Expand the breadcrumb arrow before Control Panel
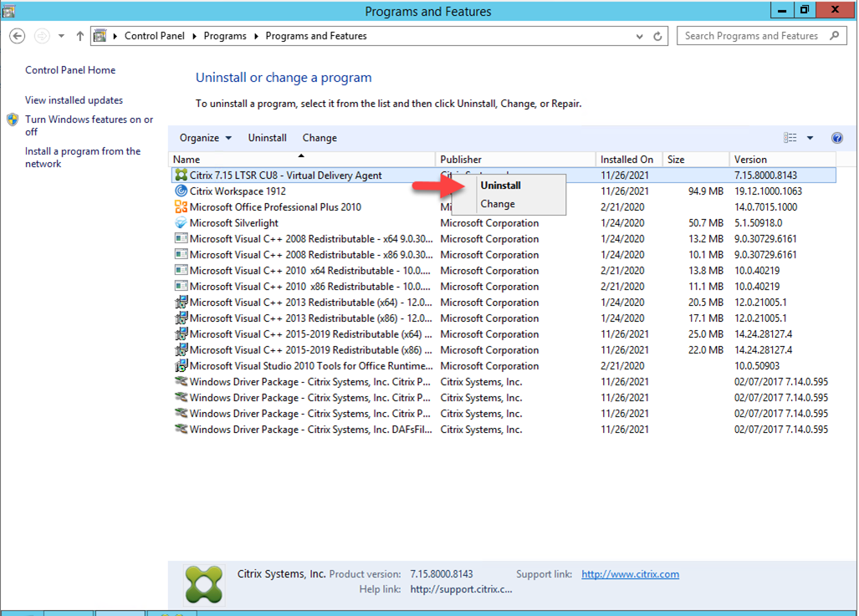This screenshot has height=616, width=859. [x=115, y=36]
